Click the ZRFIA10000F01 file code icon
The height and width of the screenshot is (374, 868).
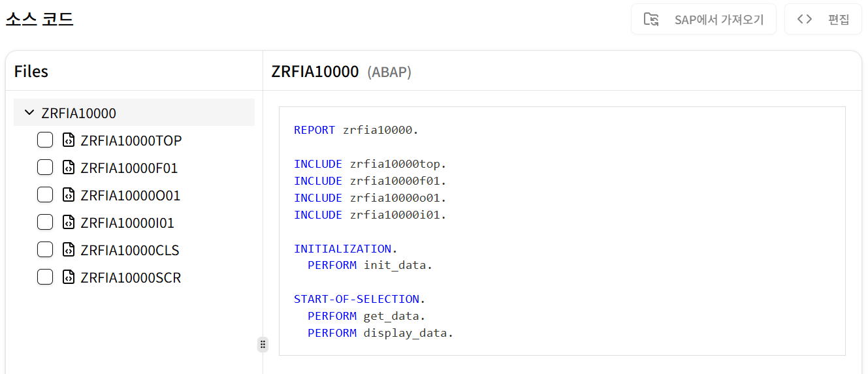[69, 168]
